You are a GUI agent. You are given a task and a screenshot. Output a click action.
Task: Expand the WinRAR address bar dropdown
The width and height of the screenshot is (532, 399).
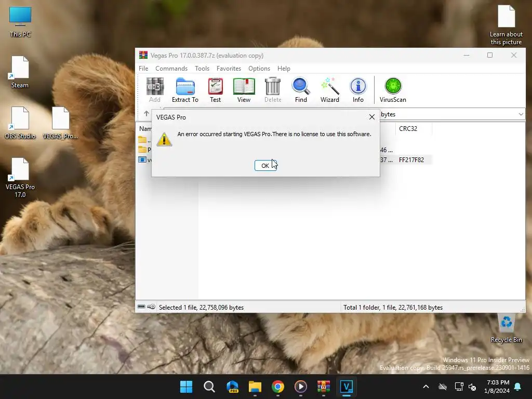521,114
